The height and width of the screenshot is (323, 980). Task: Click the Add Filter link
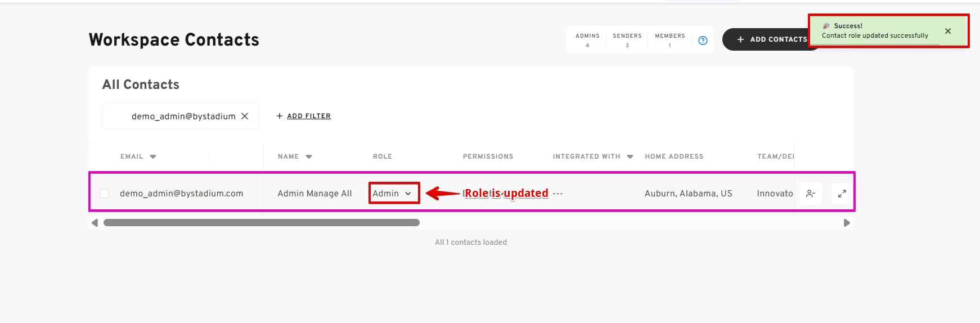pyautogui.click(x=309, y=116)
